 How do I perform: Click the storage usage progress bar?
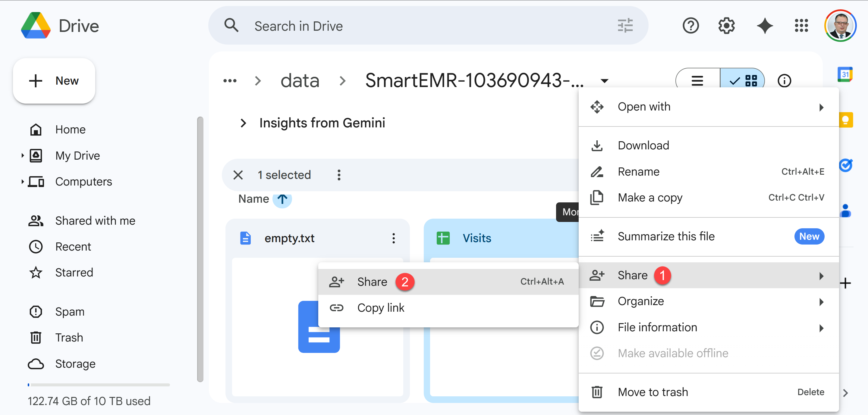tap(98, 384)
